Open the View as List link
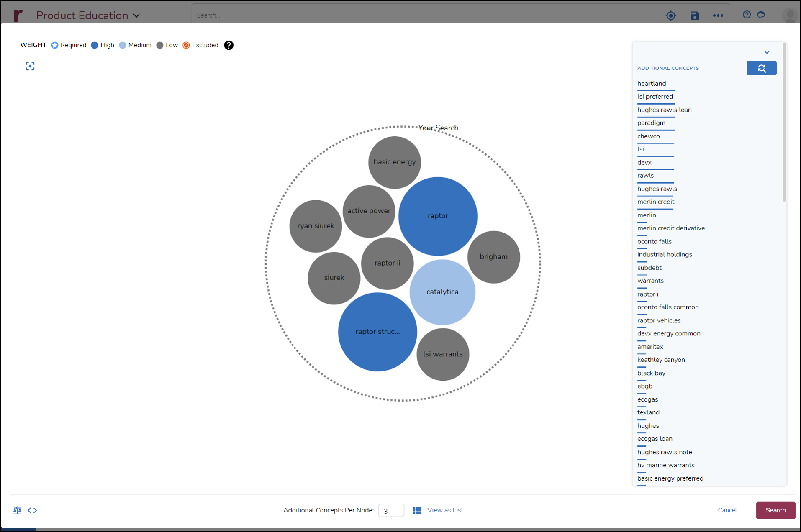 (445, 511)
